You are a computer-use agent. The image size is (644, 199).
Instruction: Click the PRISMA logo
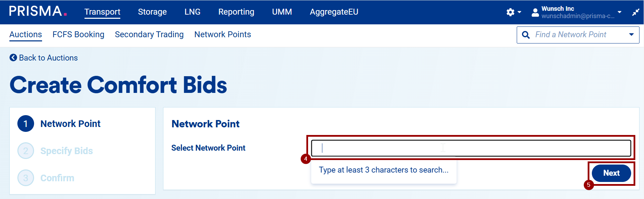(x=38, y=11)
